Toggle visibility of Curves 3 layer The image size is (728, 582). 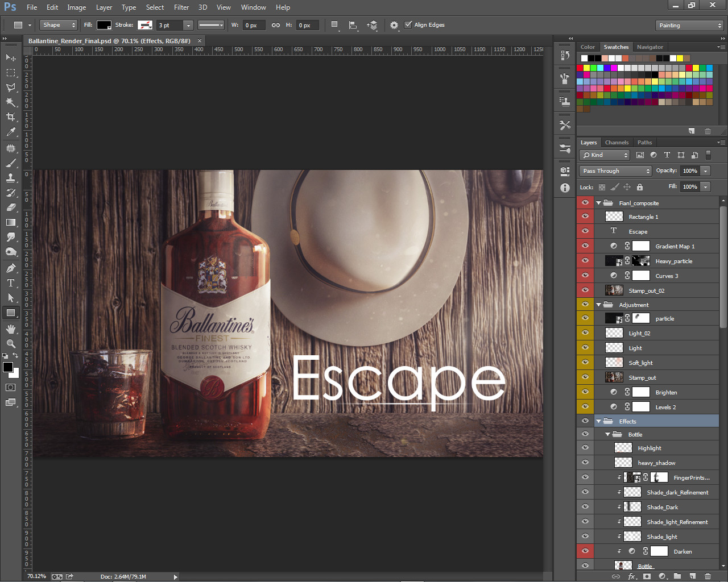point(585,276)
